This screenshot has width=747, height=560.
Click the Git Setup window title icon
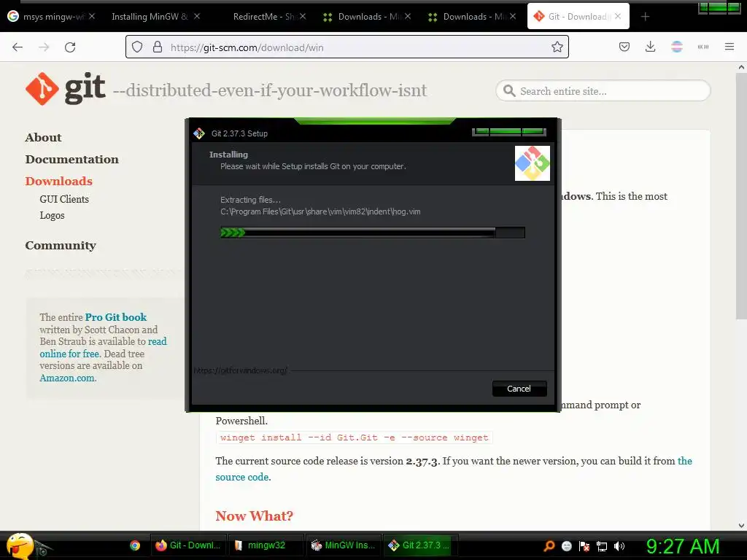click(x=199, y=133)
